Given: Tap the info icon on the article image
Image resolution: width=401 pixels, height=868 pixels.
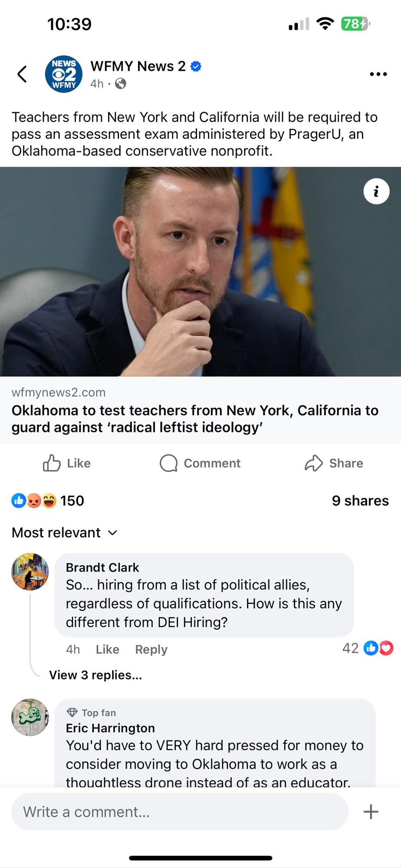Looking at the screenshot, I should (376, 191).
